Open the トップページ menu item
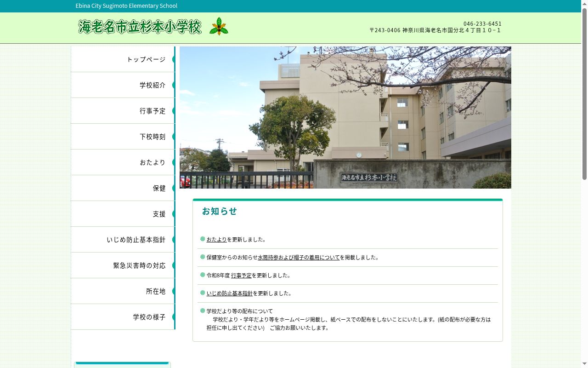 coord(123,59)
